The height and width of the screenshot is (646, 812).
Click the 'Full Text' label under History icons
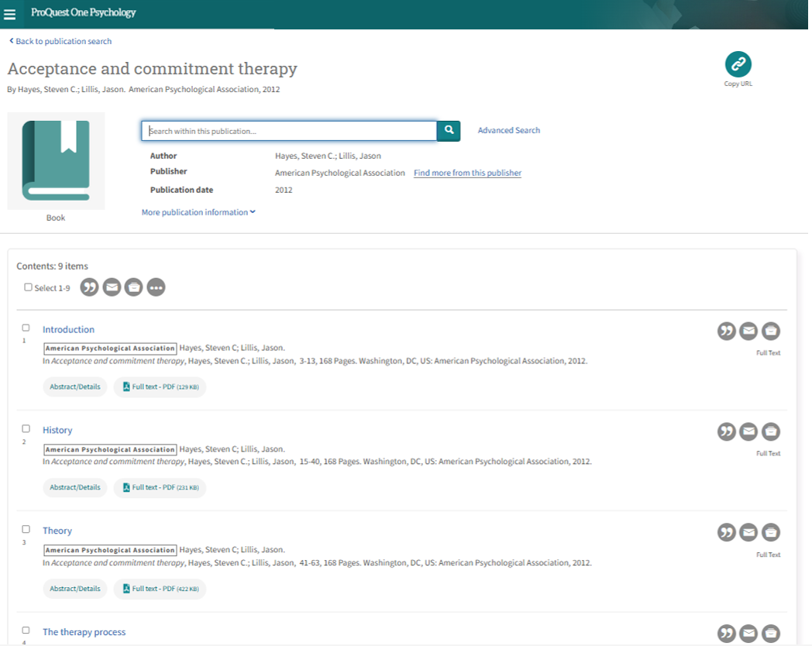click(x=768, y=453)
